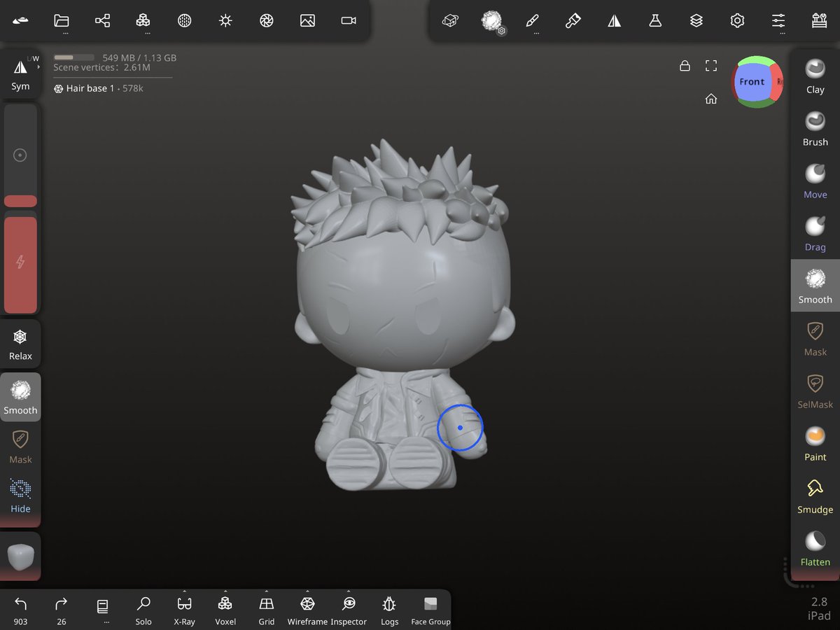Reset view with home icon
The height and width of the screenshot is (630, 840).
[711, 99]
